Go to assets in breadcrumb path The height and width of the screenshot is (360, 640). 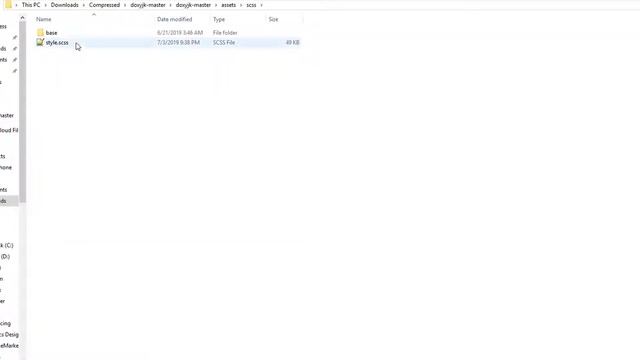pyautogui.click(x=229, y=5)
